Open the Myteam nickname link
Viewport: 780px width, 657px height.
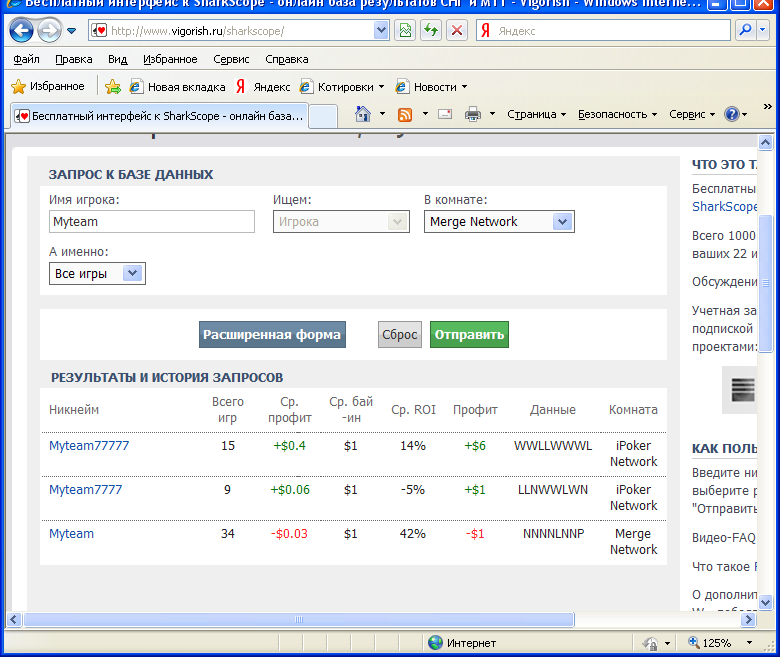71,534
